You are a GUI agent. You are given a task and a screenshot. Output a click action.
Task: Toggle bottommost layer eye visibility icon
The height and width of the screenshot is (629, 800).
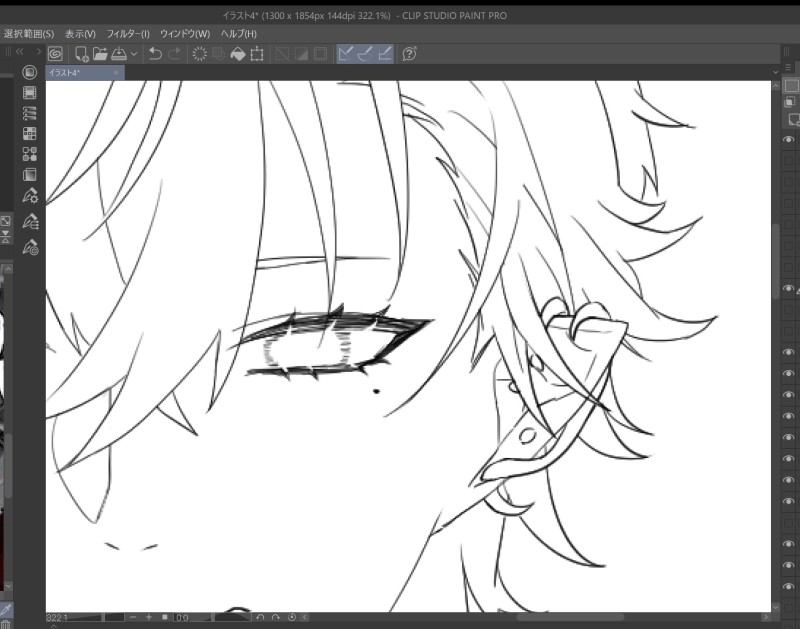tap(788, 587)
